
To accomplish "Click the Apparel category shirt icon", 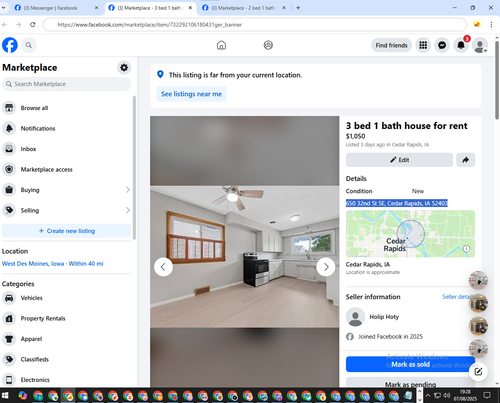I will tap(9, 339).
